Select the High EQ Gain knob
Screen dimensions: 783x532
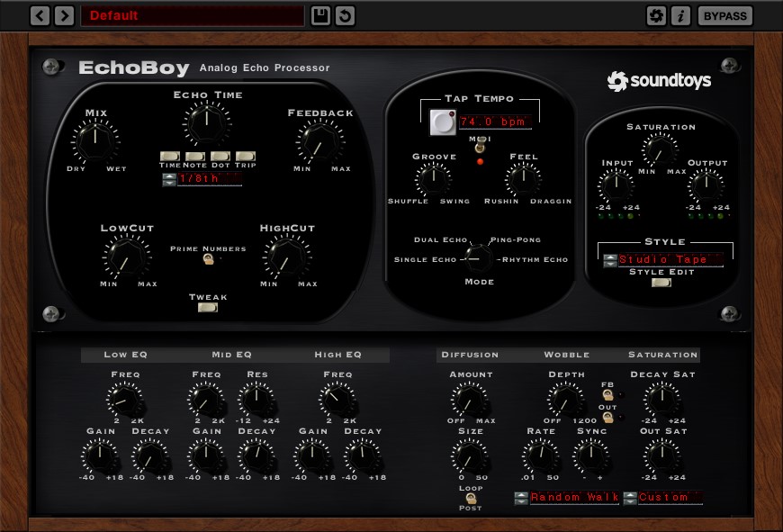[312, 456]
